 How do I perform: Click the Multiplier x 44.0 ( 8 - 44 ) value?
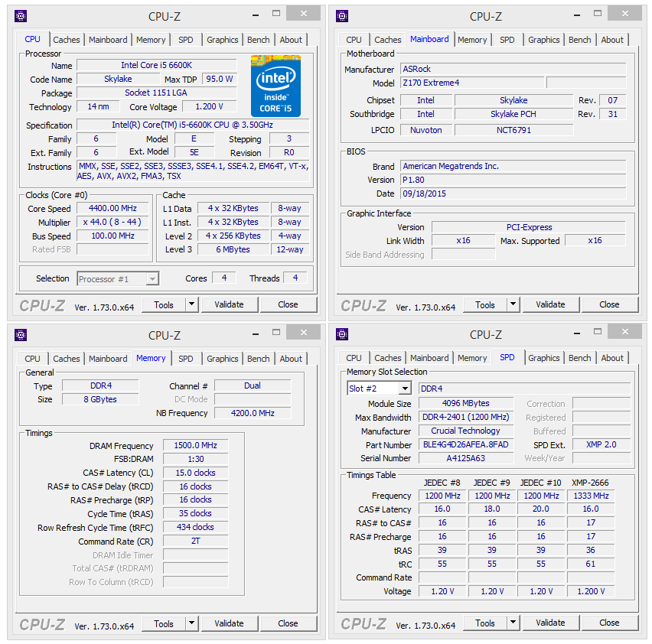(112, 222)
